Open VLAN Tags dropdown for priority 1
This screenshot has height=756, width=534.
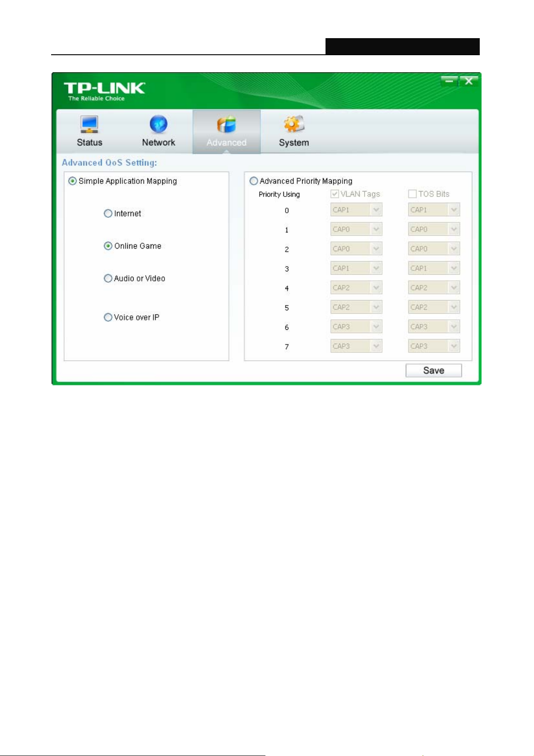coord(356,229)
